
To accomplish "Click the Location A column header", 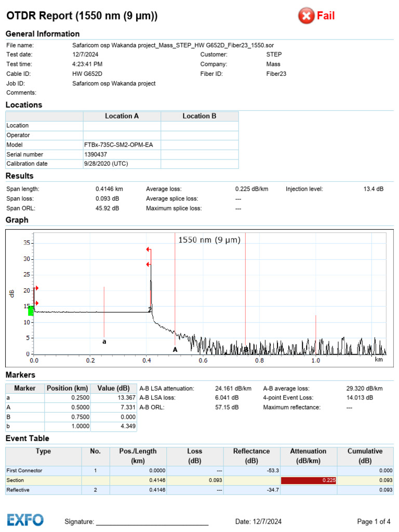I will (x=122, y=116).
